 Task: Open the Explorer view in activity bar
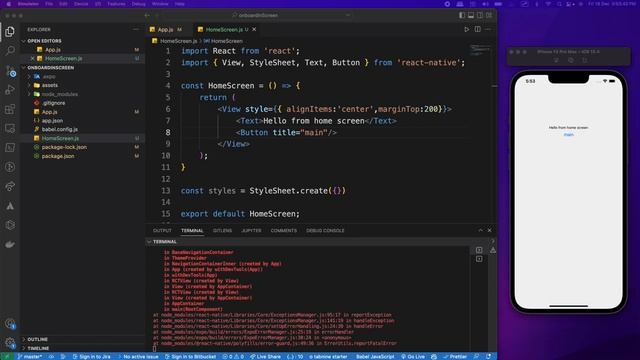[10, 31]
